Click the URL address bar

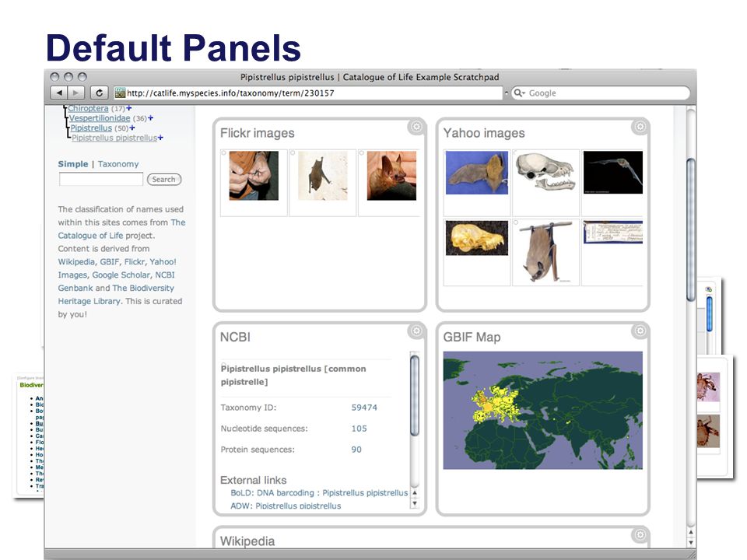(309, 93)
